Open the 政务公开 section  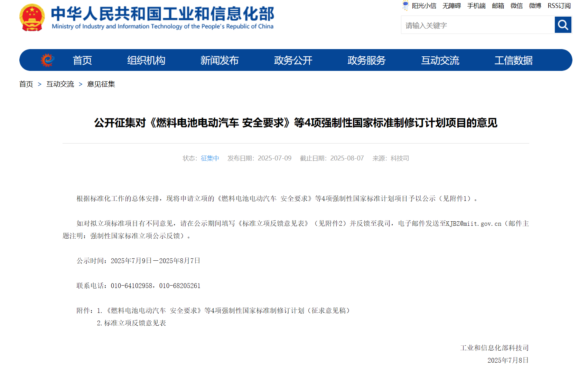coord(293,60)
